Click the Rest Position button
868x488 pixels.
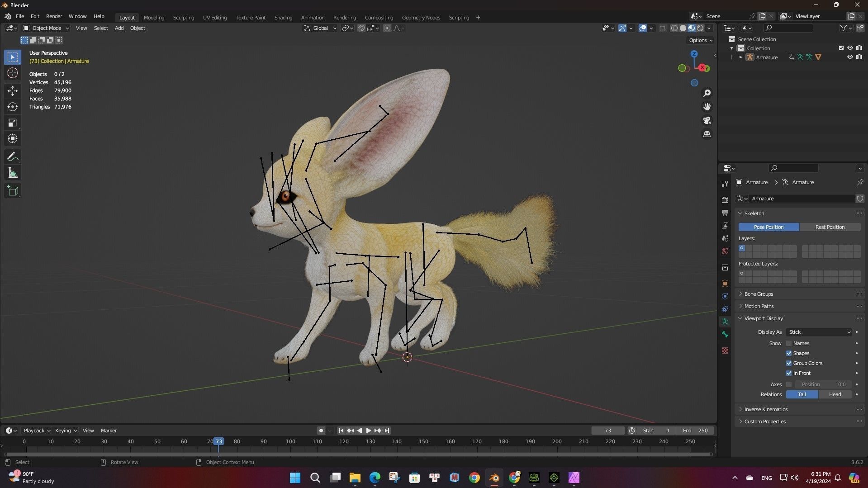pos(830,227)
